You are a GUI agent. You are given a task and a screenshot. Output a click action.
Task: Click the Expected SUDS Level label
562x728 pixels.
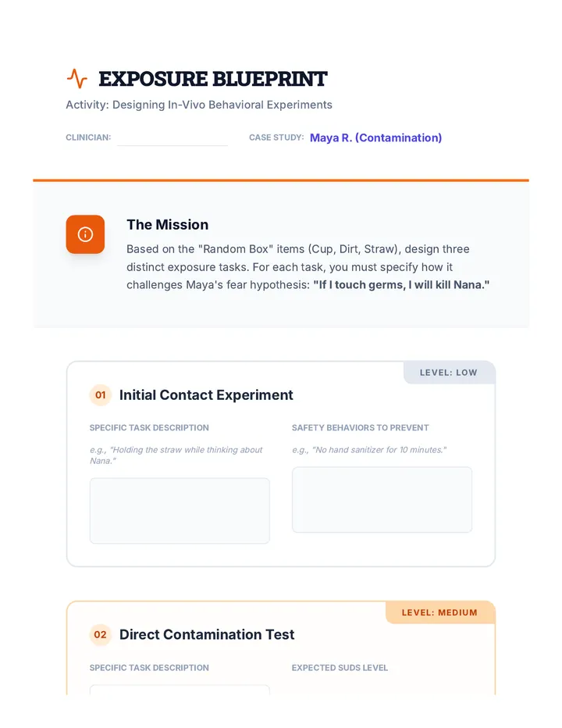click(340, 668)
